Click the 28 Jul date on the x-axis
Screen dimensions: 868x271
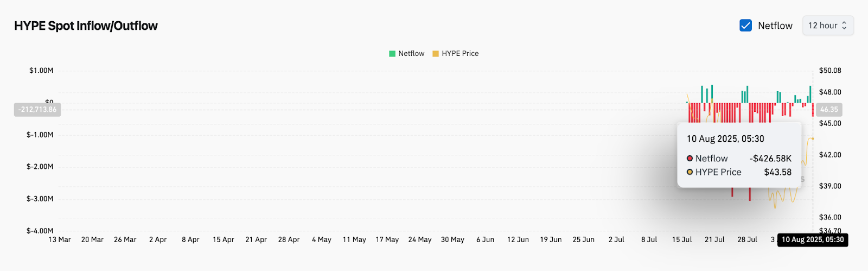(x=748, y=240)
